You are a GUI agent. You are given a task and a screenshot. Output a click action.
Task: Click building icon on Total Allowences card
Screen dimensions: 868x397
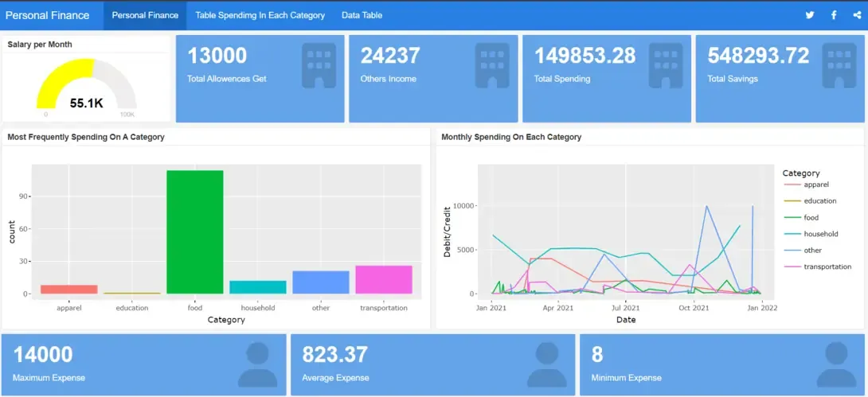(319, 65)
